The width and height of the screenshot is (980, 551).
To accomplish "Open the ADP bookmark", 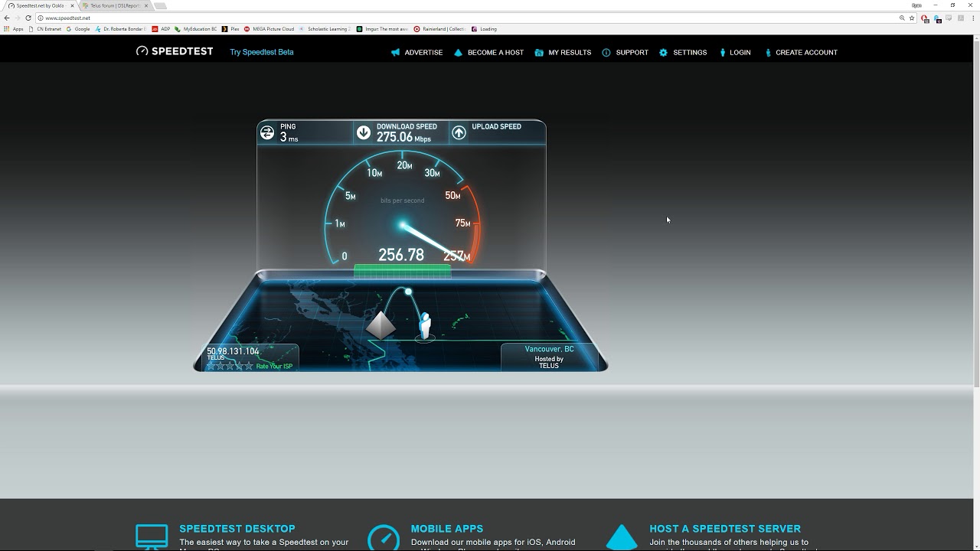I will [161, 29].
